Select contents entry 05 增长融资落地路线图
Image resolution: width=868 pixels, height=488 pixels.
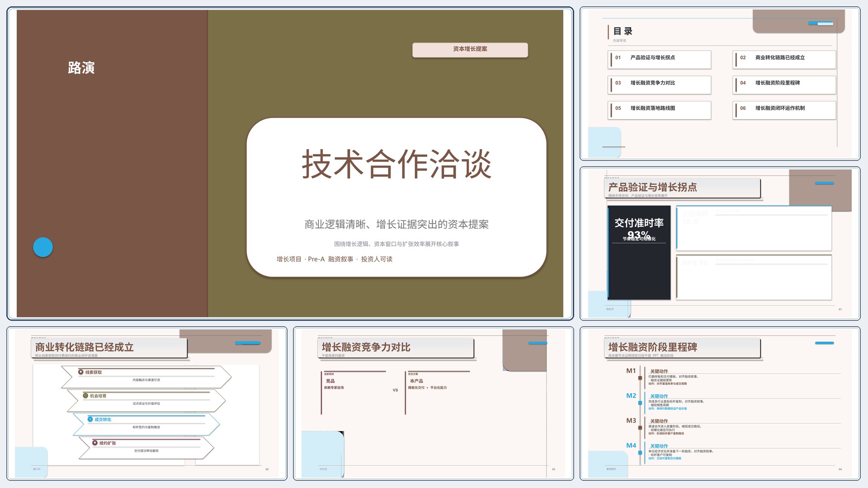(660, 110)
